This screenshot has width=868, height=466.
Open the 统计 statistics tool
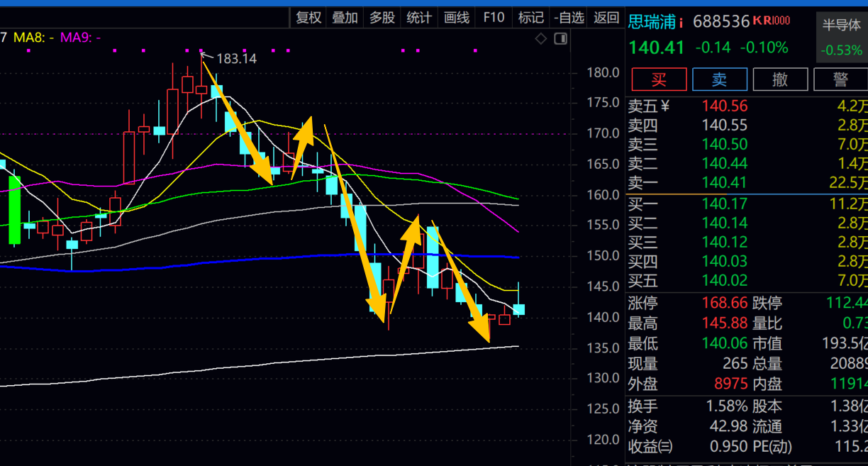(x=419, y=18)
